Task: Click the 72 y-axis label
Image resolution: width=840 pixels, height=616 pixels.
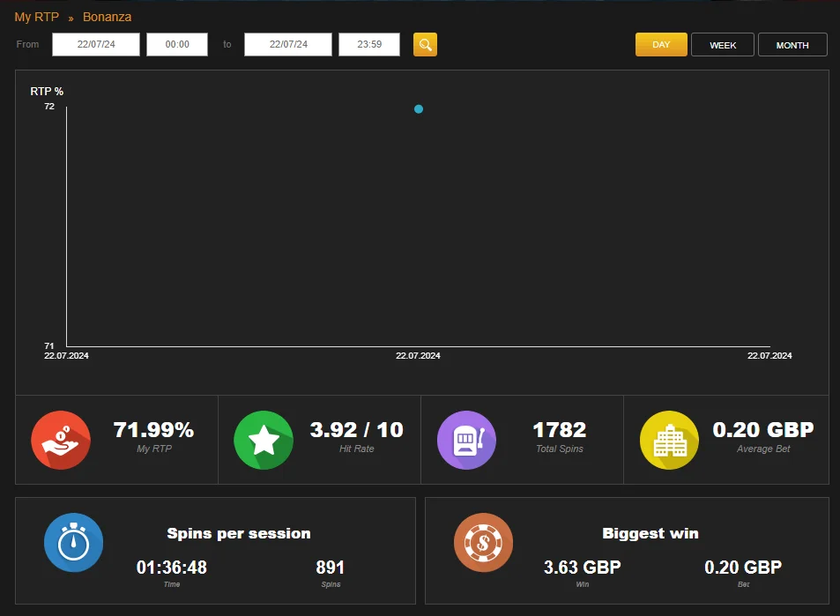Action: (x=49, y=107)
